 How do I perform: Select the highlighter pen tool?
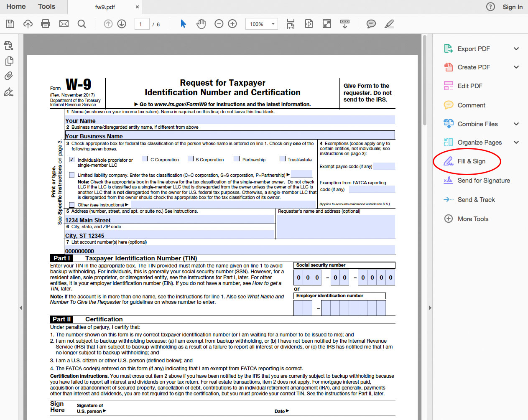click(x=389, y=24)
